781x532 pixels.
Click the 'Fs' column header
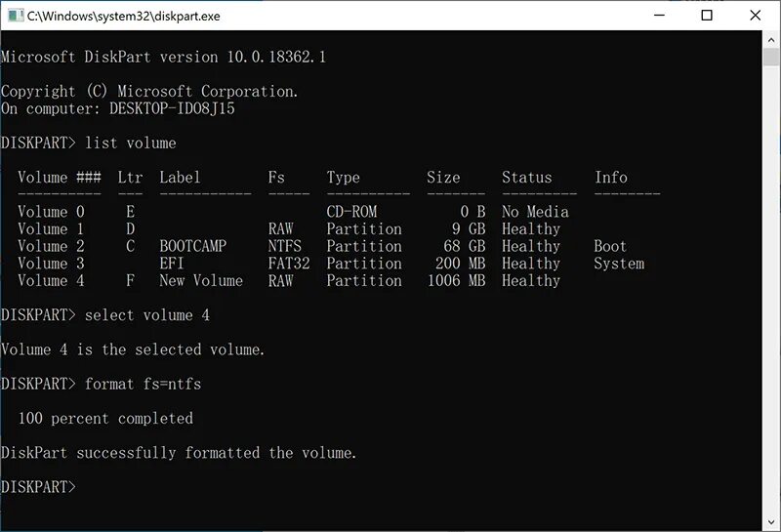[276, 178]
